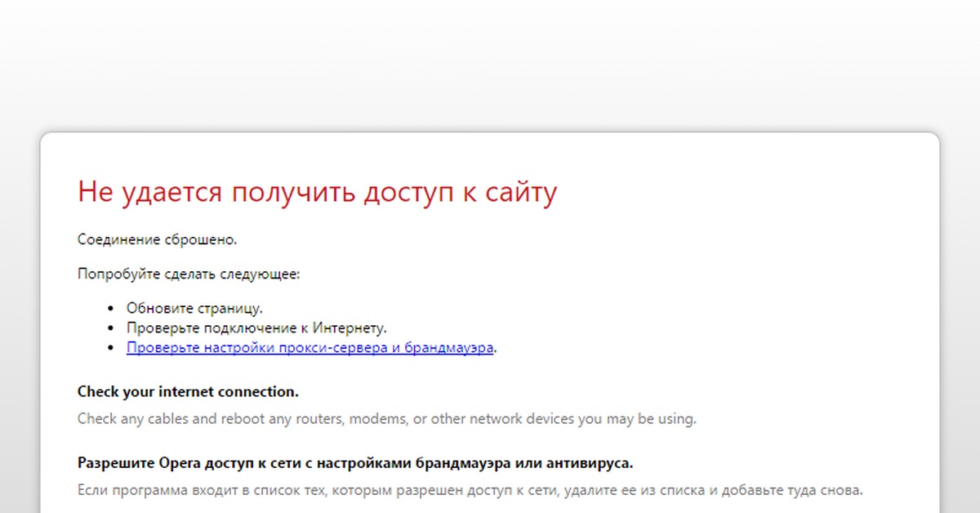Click the blue bullet before the proxy link
This screenshot has height=513, width=980.
coord(112,349)
